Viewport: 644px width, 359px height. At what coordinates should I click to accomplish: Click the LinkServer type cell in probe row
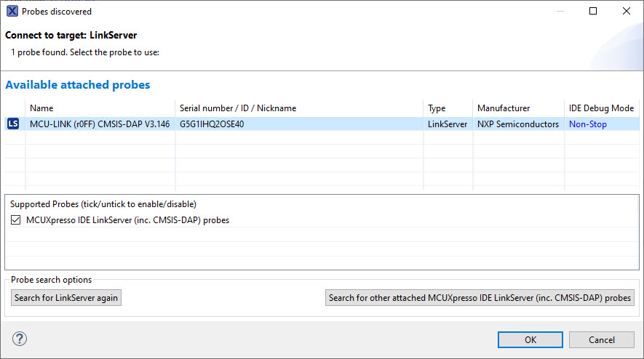[448, 124]
